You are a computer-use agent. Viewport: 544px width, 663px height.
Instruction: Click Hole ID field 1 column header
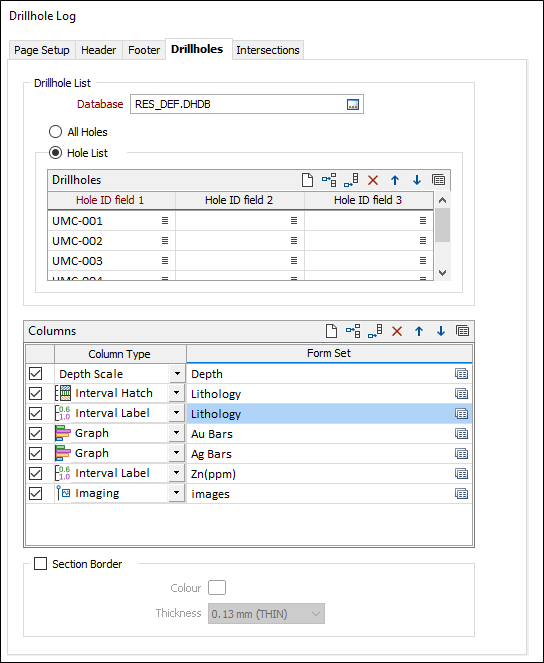pyautogui.click(x=112, y=200)
